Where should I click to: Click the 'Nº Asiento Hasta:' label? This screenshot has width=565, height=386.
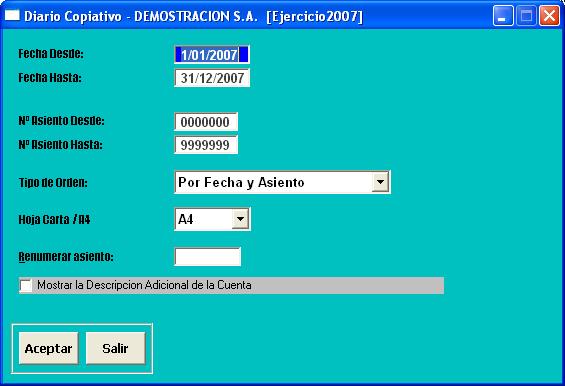pyautogui.click(x=61, y=145)
